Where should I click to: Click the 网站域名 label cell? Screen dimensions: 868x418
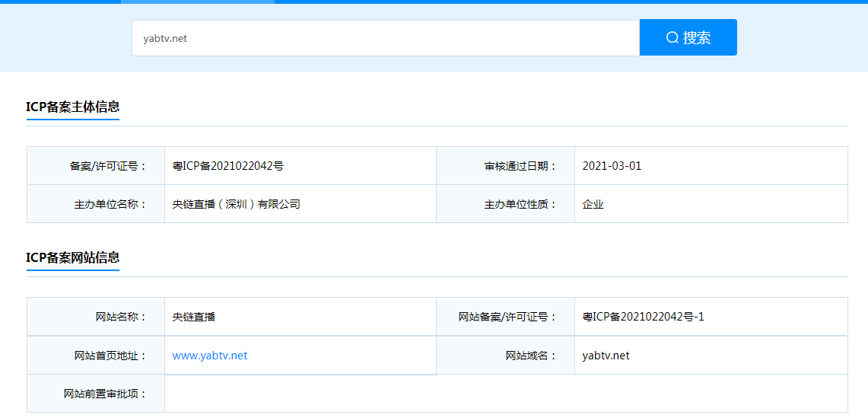pyautogui.click(x=505, y=356)
